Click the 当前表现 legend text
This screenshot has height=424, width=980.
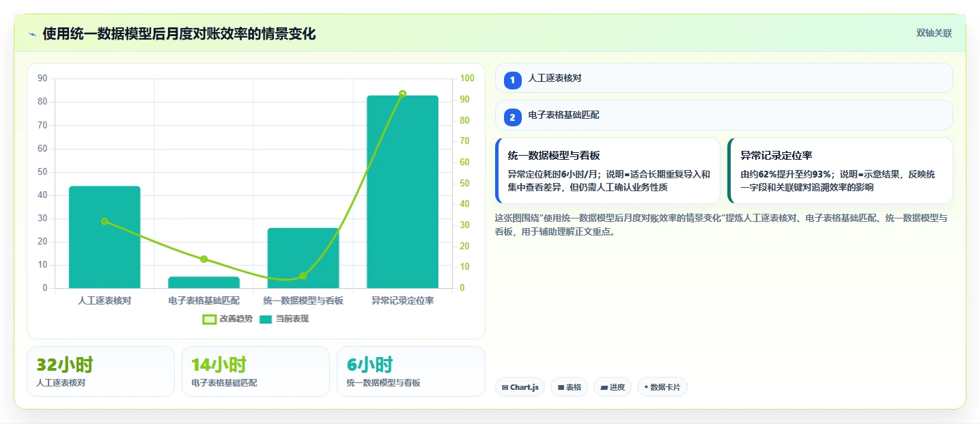tap(292, 319)
